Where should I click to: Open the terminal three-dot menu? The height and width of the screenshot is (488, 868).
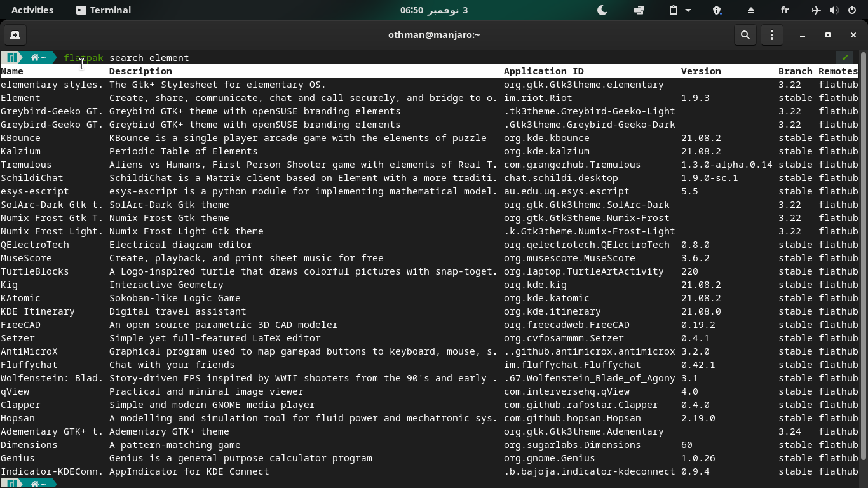point(772,35)
